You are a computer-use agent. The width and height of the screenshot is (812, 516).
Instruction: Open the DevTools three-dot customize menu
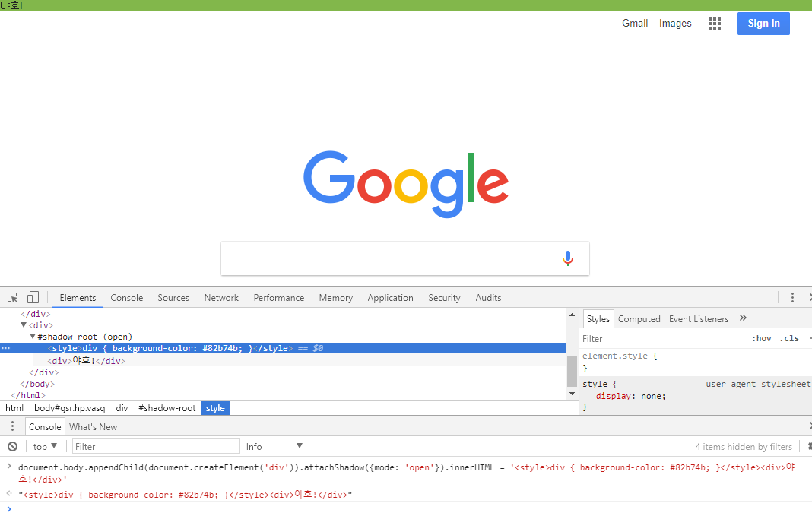tap(791, 298)
